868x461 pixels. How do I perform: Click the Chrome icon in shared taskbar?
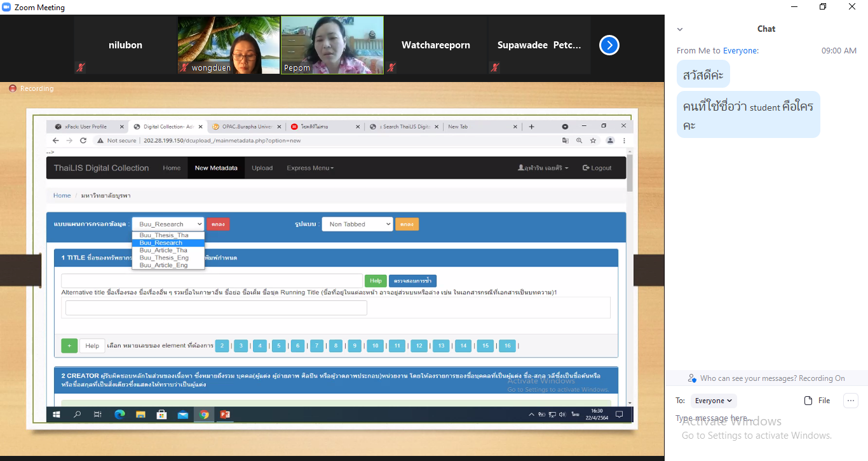click(x=203, y=415)
